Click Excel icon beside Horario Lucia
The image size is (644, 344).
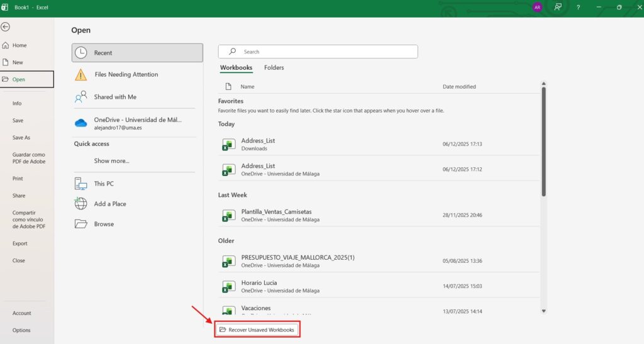(229, 287)
